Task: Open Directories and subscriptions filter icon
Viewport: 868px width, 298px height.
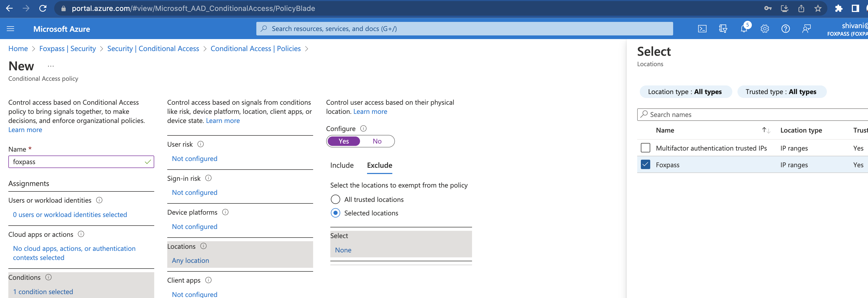Action: pyautogui.click(x=723, y=29)
